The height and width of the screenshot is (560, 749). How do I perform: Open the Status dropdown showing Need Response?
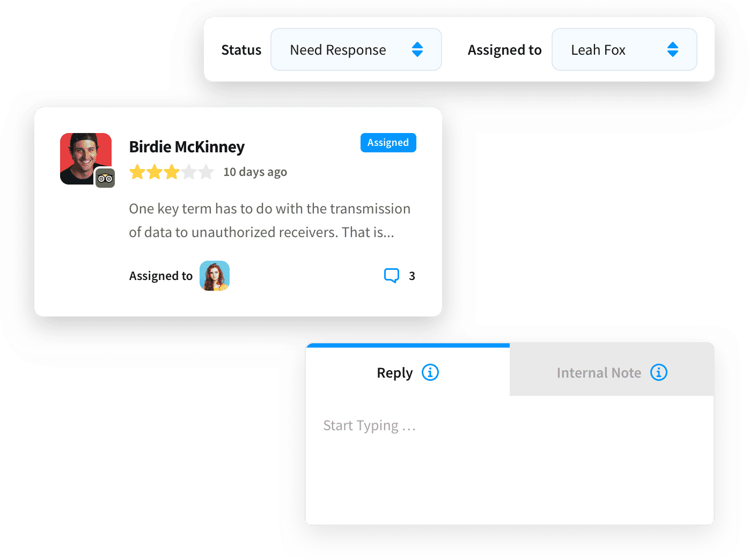(356, 49)
